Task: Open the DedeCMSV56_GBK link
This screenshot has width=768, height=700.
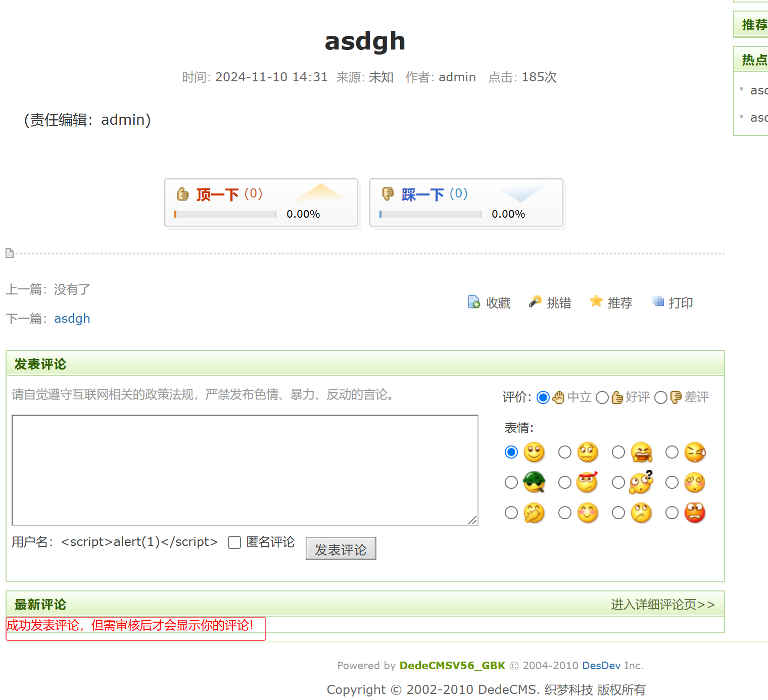Action: click(452, 666)
